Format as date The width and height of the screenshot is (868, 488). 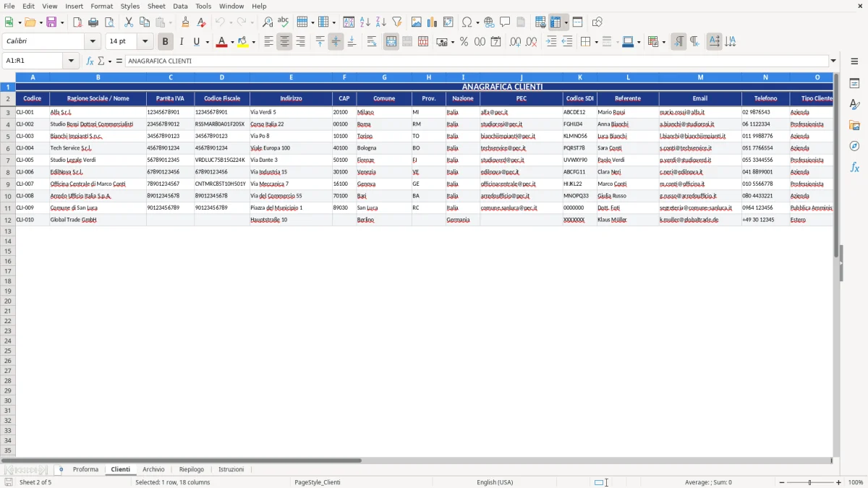tap(495, 42)
